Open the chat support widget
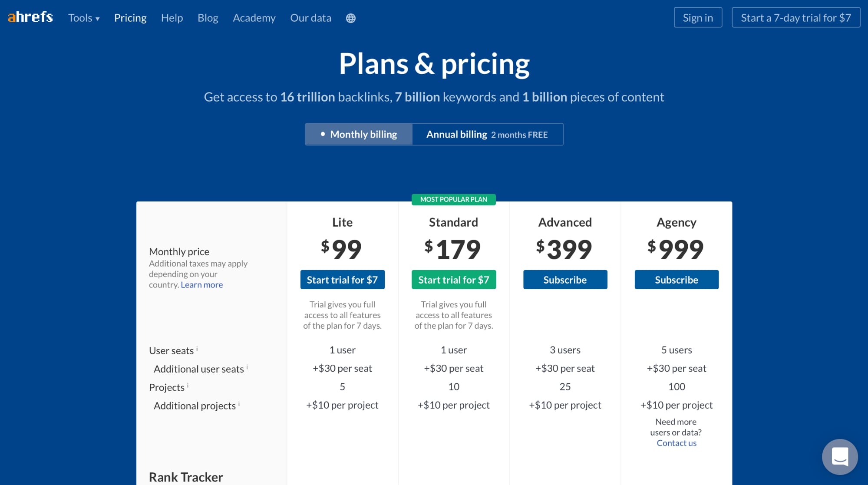The height and width of the screenshot is (485, 868). pyautogui.click(x=840, y=457)
